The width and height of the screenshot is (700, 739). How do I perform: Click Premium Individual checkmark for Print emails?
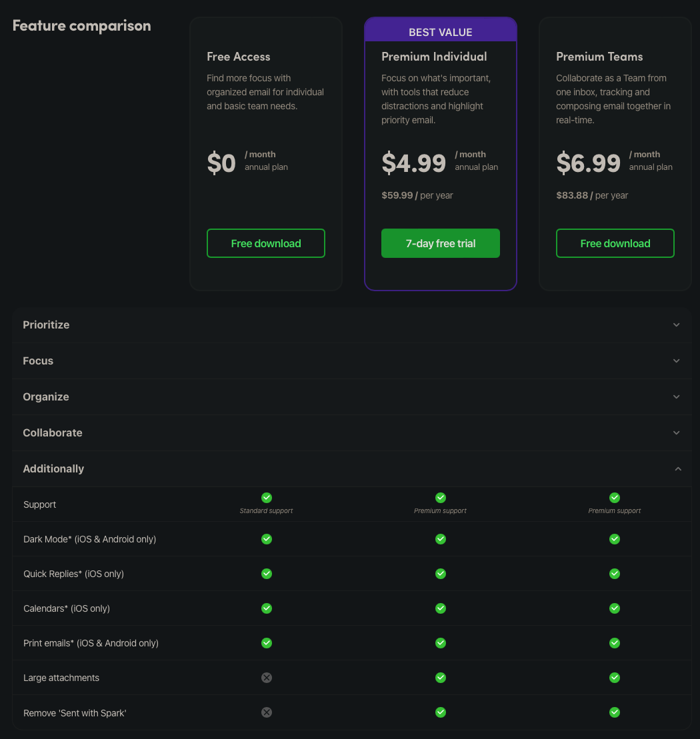(440, 643)
